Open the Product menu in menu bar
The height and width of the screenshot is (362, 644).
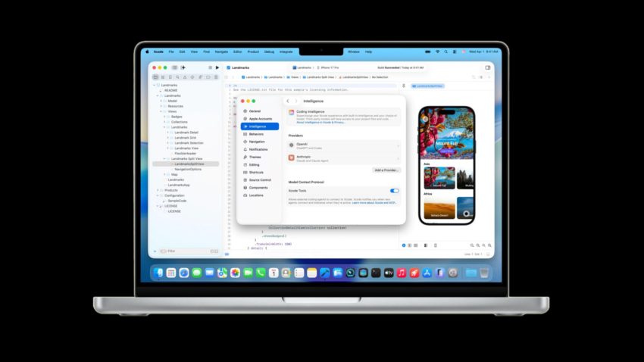click(x=252, y=51)
